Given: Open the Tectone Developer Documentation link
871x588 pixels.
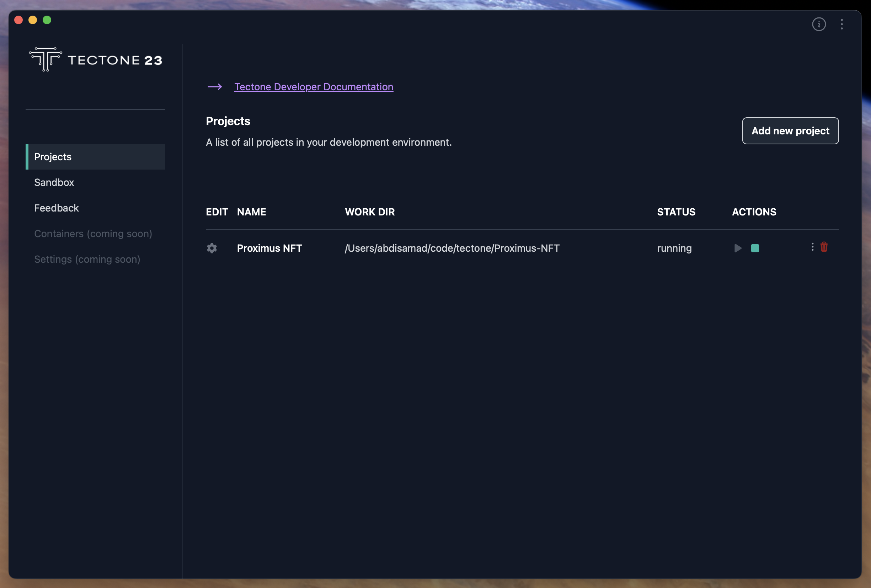Looking at the screenshot, I should pos(314,87).
